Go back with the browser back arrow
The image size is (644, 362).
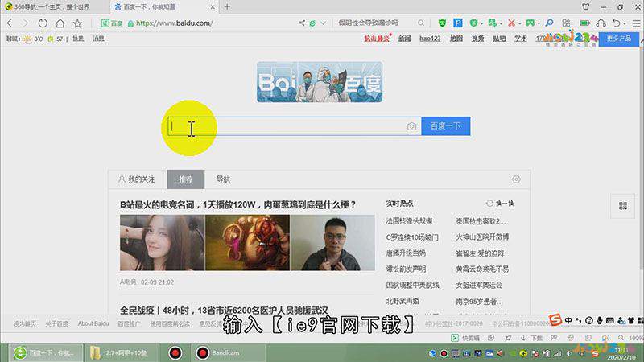click(x=10, y=23)
